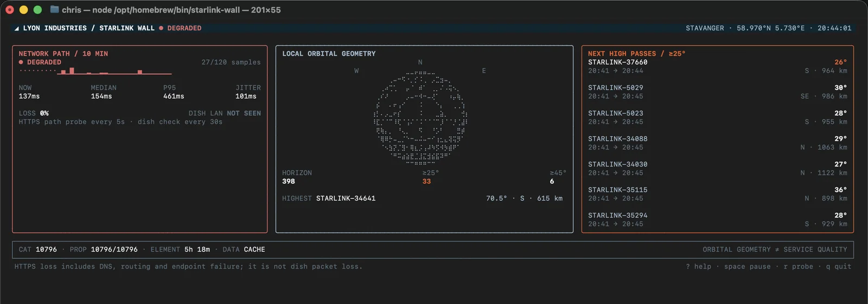The width and height of the screenshot is (868, 304).
Task: Click the ≥45° count 6
Action: point(552,182)
